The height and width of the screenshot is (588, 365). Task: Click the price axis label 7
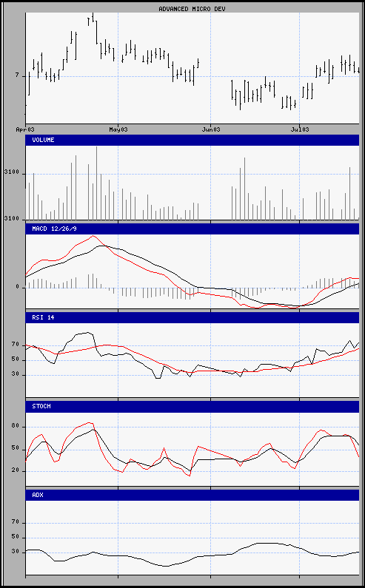[x=17, y=75]
